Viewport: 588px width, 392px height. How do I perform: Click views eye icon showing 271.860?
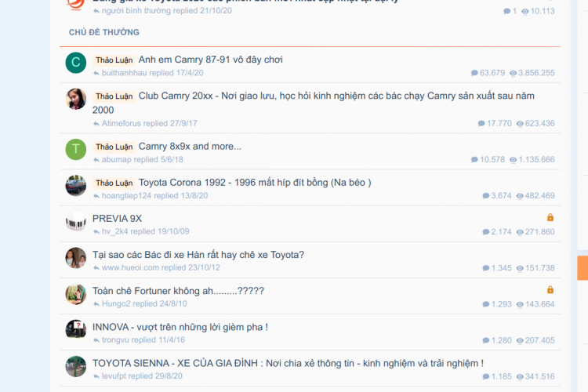point(520,232)
